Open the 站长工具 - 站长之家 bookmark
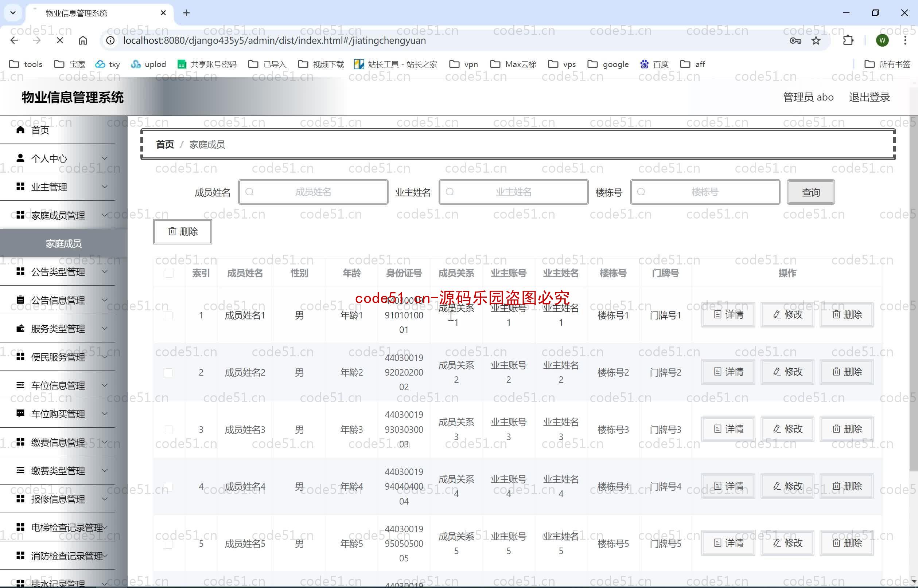The width and height of the screenshot is (918, 588). click(396, 64)
